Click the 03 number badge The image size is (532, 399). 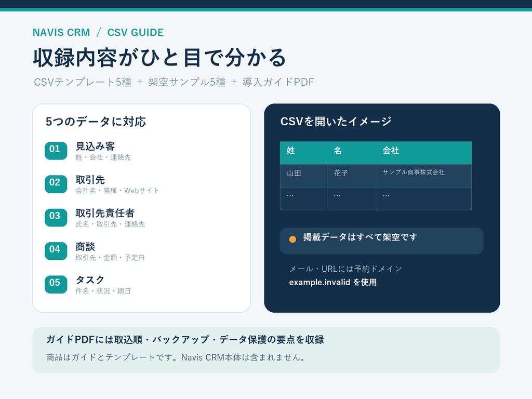pos(56,217)
